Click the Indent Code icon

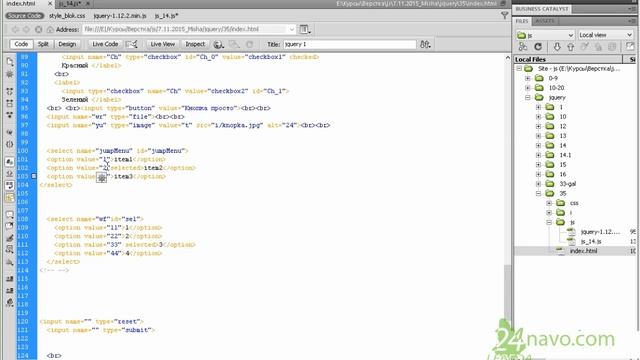[x=10, y=279]
